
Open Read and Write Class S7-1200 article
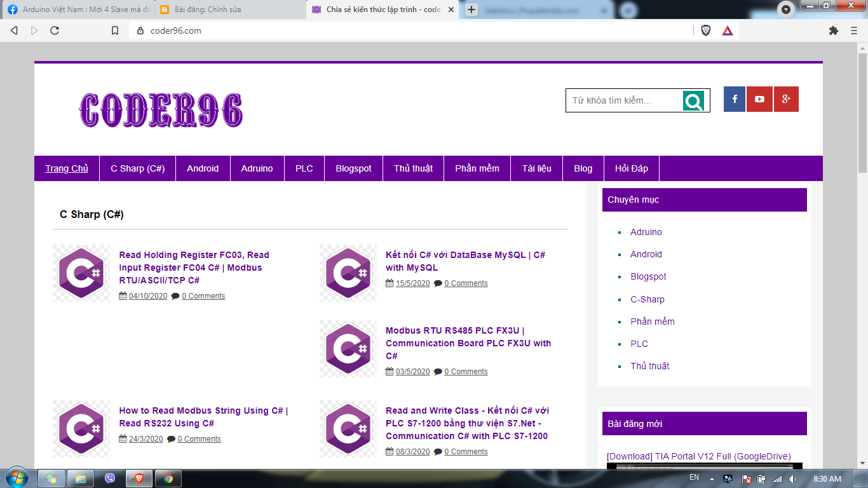(468, 423)
